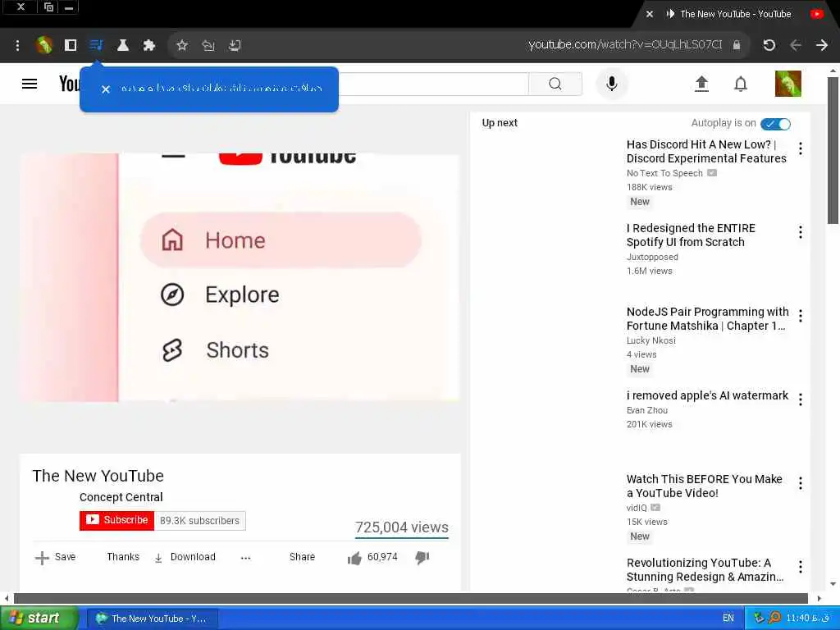Open NodeJS Pair Programming with Fortune Matshika
The height and width of the screenshot is (630, 840).
pos(708,319)
